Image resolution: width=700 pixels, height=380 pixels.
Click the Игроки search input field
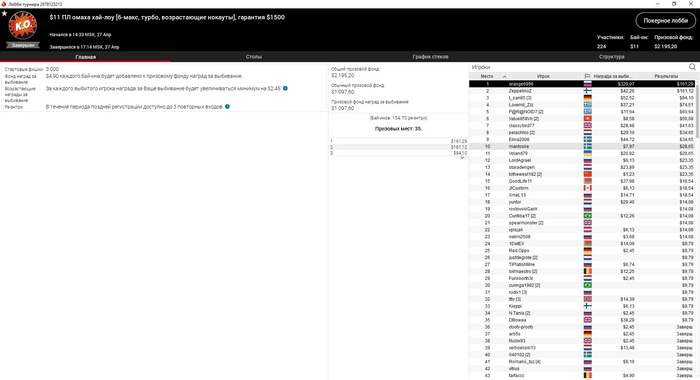578,67
